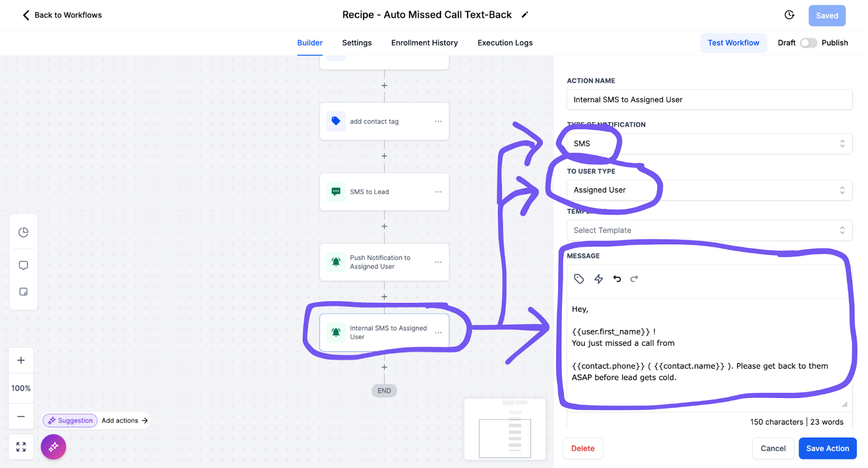Edit workflow name with pencil icon
This screenshot has width=868, height=468.
pos(525,15)
